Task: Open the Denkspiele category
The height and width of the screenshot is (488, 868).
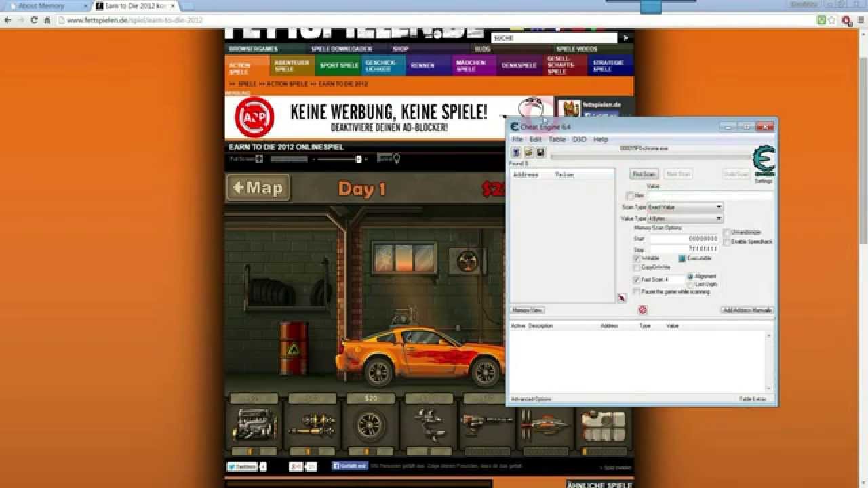Action: click(x=520, y=66)
